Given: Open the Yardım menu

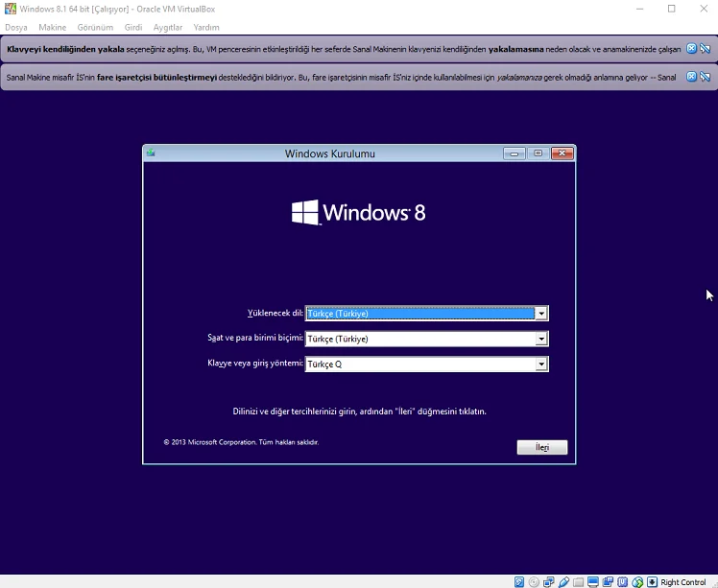Looking at the screenshot, I should [206, 28].
